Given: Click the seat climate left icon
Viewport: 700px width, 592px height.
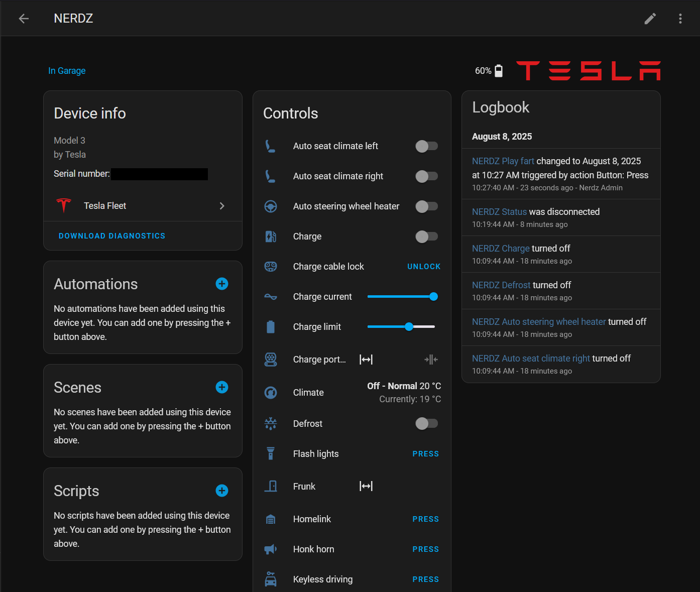Looking at the screenshot, I should [x=271, y=146].
